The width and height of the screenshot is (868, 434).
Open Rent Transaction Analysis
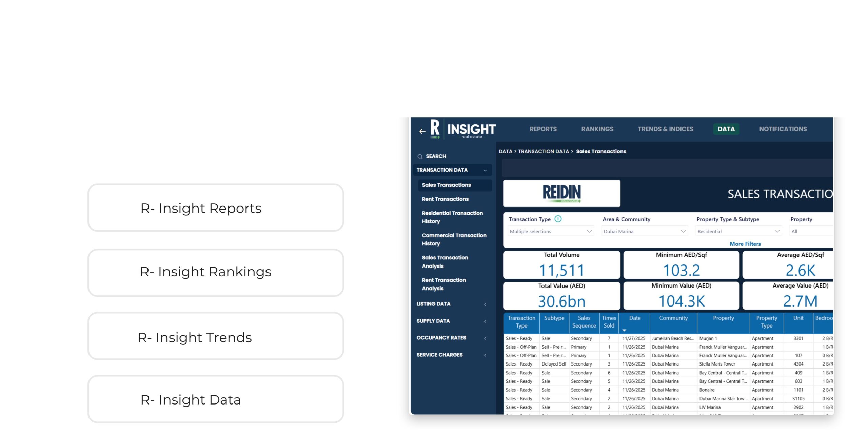(444, 284)
